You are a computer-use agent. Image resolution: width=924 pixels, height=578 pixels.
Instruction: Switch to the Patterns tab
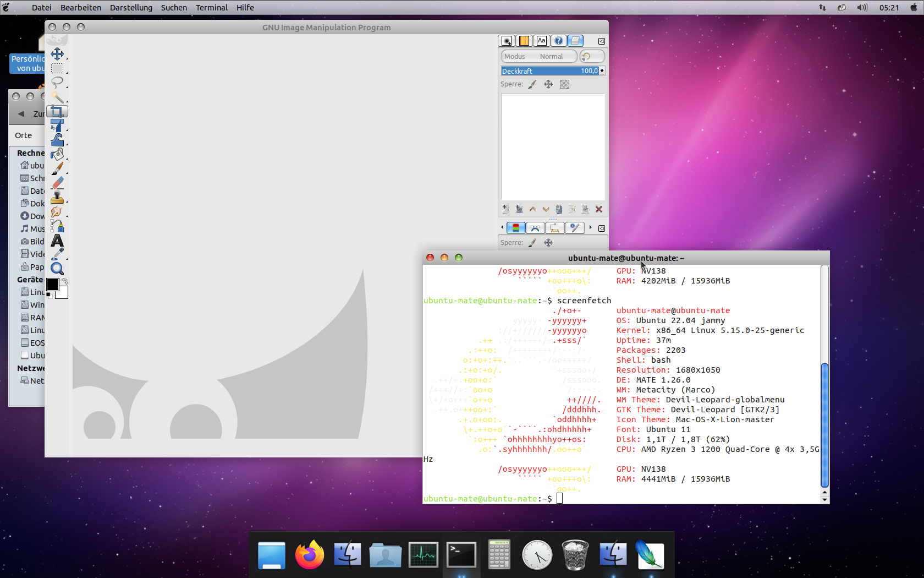524,41
